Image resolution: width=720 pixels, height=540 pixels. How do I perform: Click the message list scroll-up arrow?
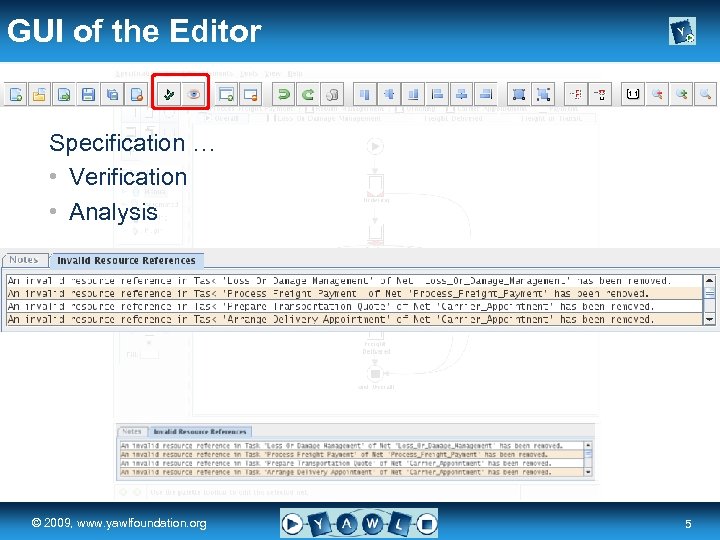coord(709,280)
